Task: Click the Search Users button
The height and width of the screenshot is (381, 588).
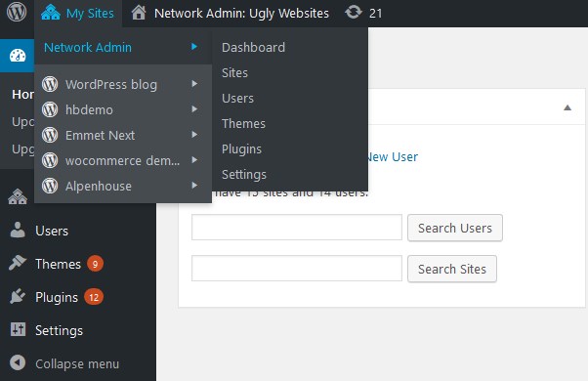Action: (455, 228)
